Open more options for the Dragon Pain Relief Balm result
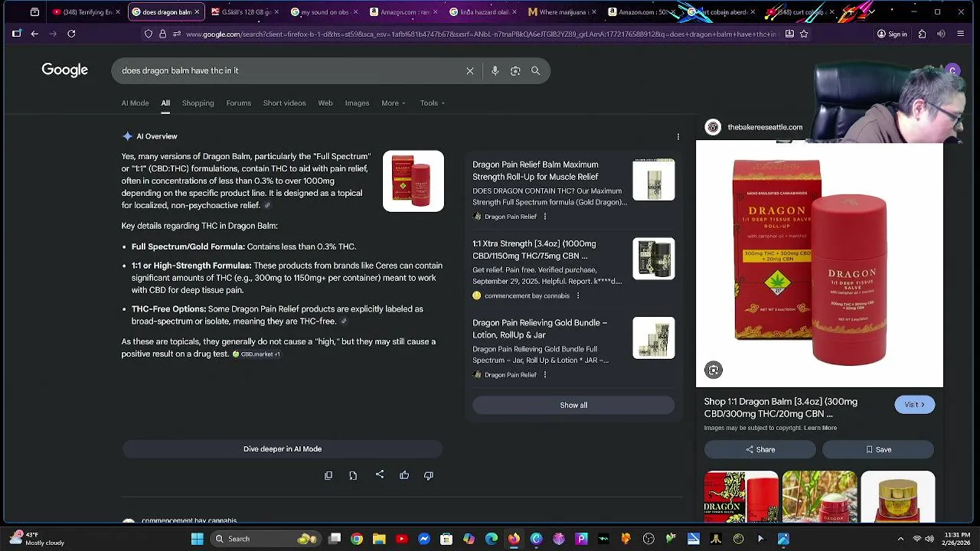 545,217
